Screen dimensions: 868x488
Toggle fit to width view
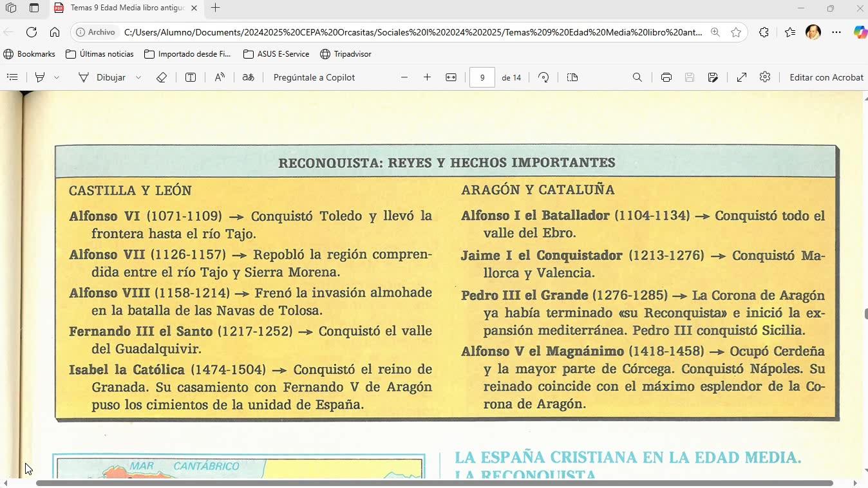click(x=451, y=77)
